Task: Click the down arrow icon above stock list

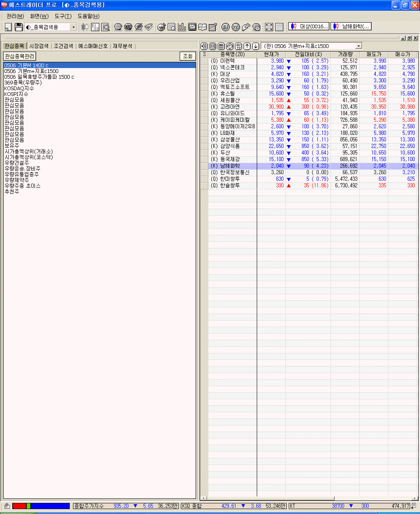Action: pos(256,46)
